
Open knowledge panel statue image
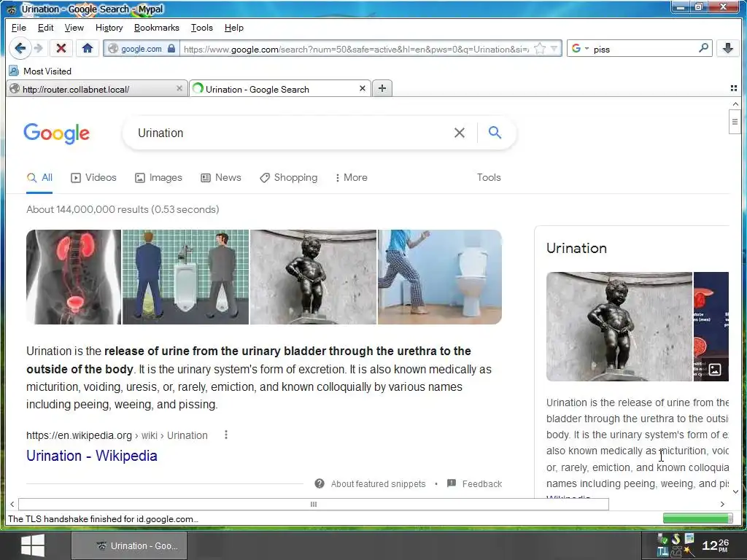619,327
